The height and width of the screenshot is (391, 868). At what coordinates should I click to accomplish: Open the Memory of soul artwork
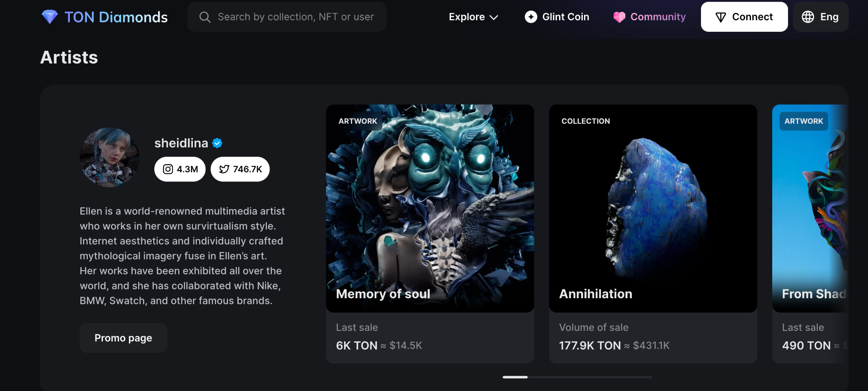(x=430, y=208)
